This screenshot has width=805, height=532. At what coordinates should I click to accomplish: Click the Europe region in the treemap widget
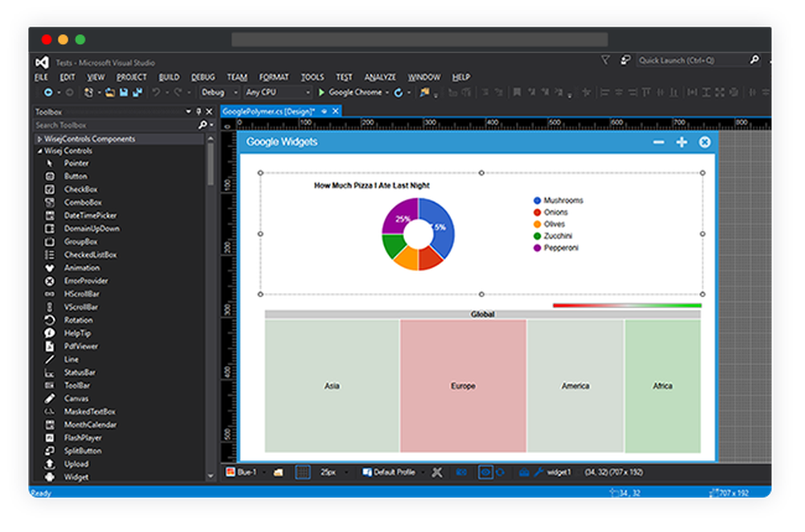pos(462,386)
